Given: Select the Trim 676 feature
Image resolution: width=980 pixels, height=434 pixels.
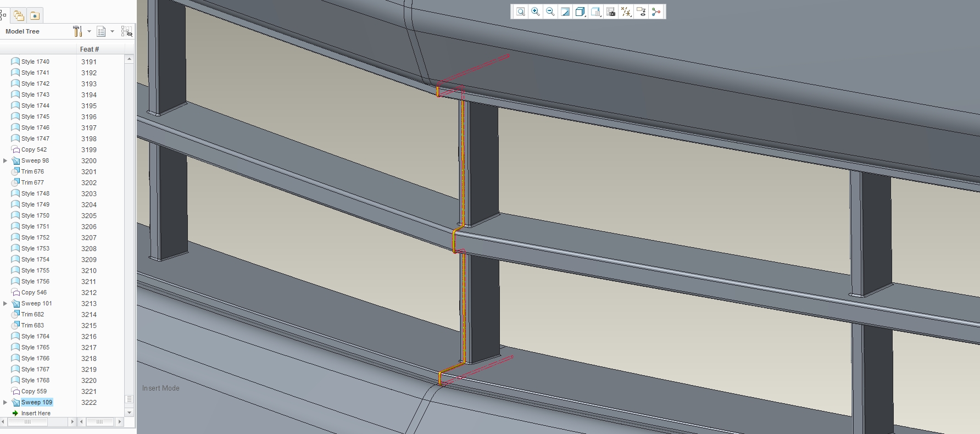Looking at the screenshot, I should tap(32, 171).
